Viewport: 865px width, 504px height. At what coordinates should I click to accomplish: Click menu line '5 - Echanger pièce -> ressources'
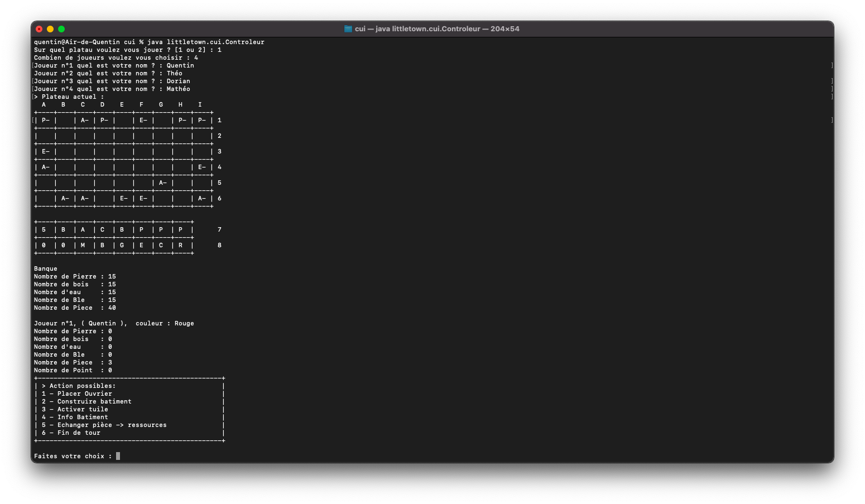click(x=104, y=425)
